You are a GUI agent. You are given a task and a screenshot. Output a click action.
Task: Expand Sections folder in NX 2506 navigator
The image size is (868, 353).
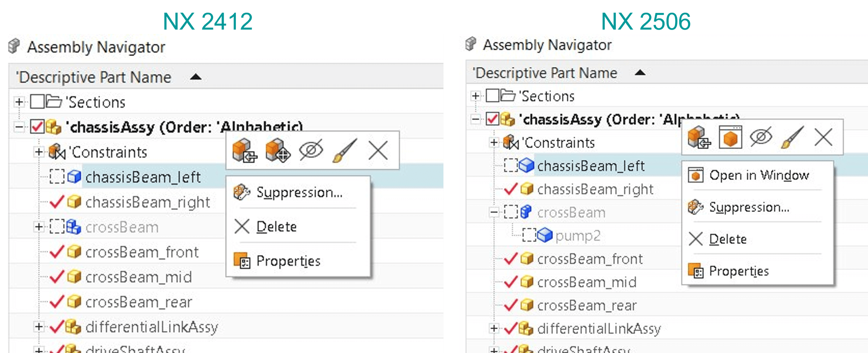(476, 96)
